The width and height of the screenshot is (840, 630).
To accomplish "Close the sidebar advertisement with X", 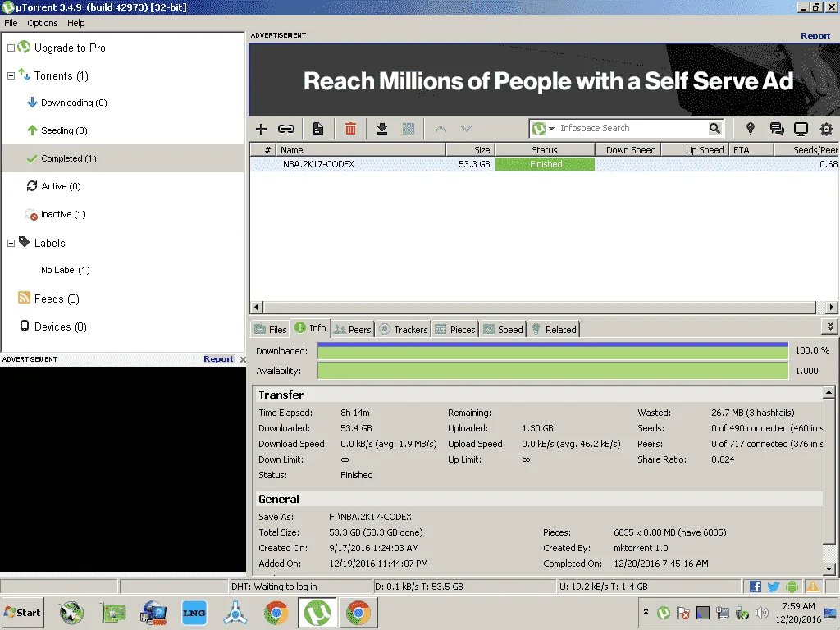I will (x=243, y=359).
